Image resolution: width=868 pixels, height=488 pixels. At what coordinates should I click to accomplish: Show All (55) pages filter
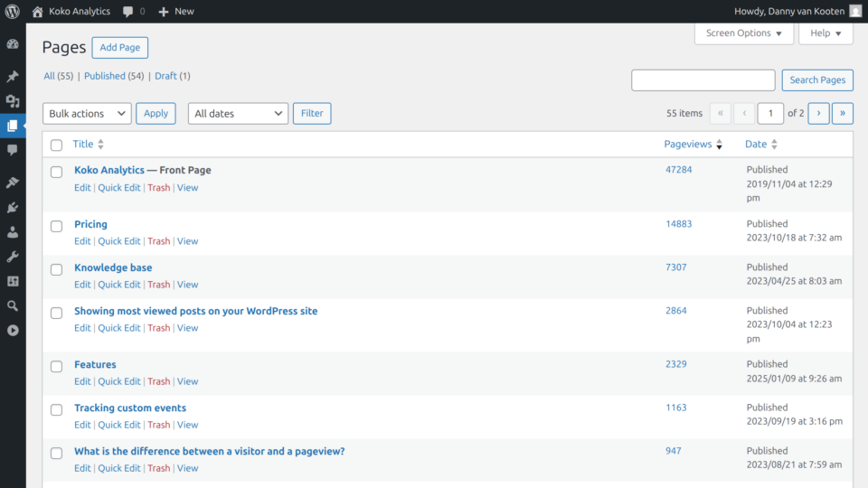[58, 76]
